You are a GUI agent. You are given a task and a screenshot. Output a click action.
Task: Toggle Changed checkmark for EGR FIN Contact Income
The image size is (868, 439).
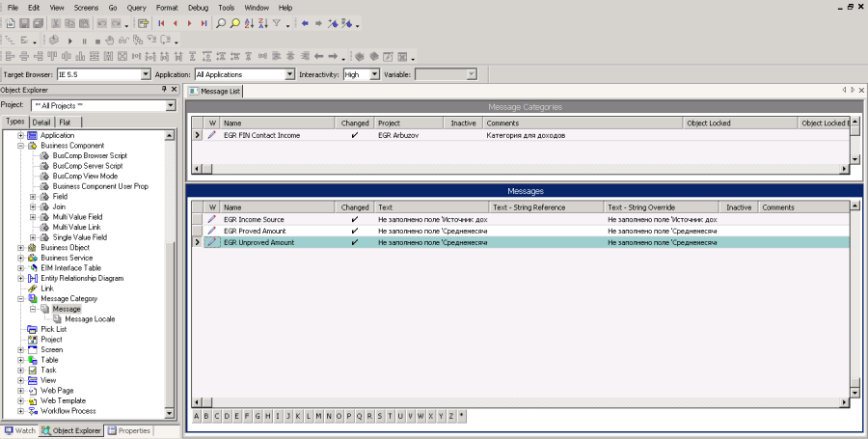[355, 135]
